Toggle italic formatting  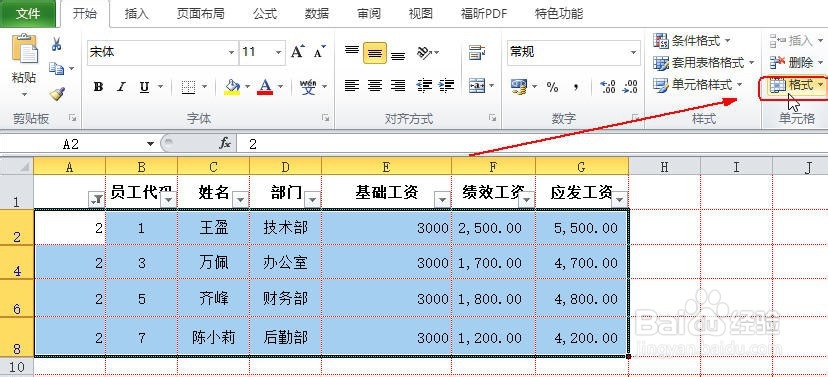click(121, 87)
